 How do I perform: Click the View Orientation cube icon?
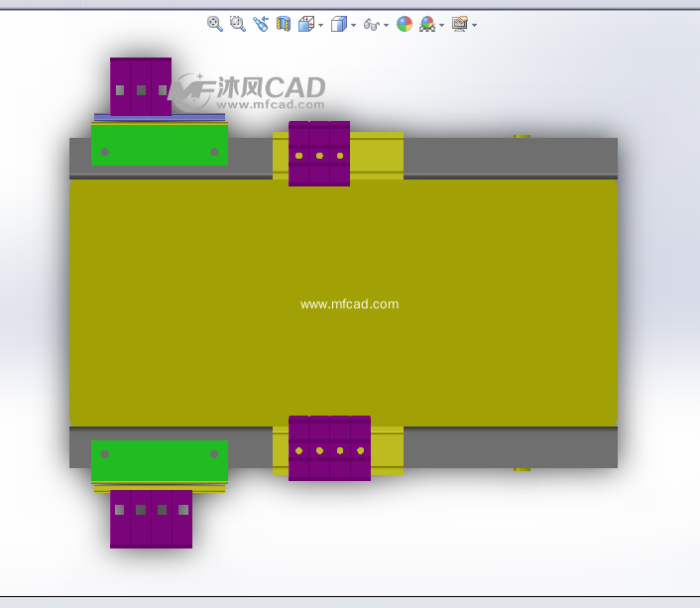[306, 24]
